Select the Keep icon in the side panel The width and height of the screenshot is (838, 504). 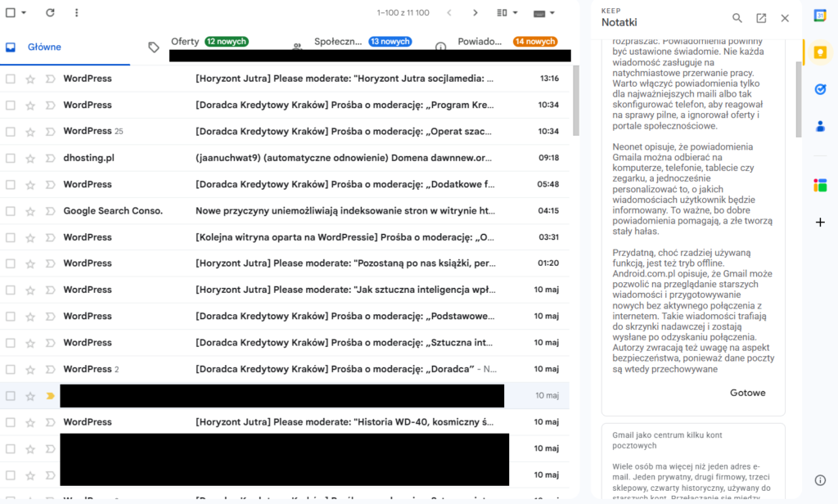[x=820, y=52]
